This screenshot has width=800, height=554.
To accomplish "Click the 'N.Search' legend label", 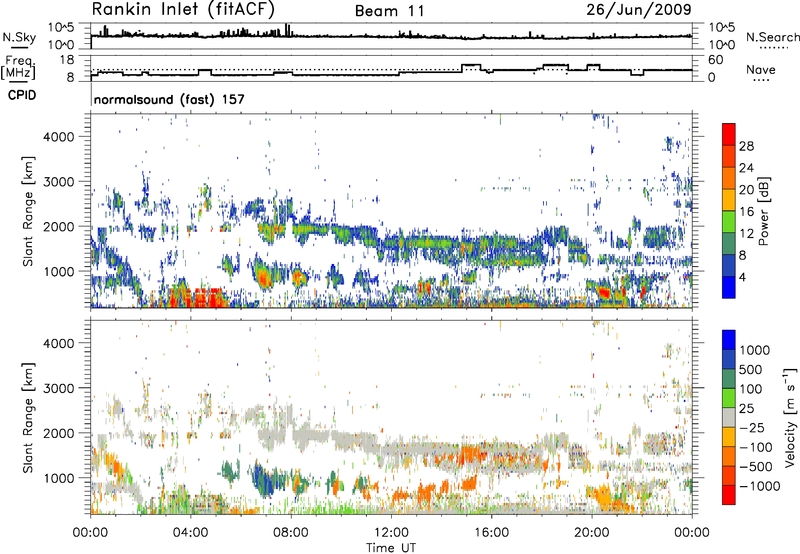I will point(773,37).
